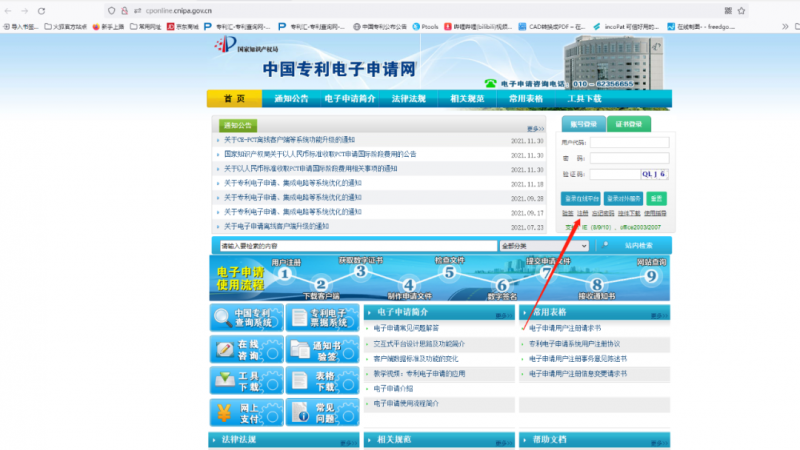Open the 新手上路 Firefox bookmark
The image size is (800, 450).
(x=108, y=27)
